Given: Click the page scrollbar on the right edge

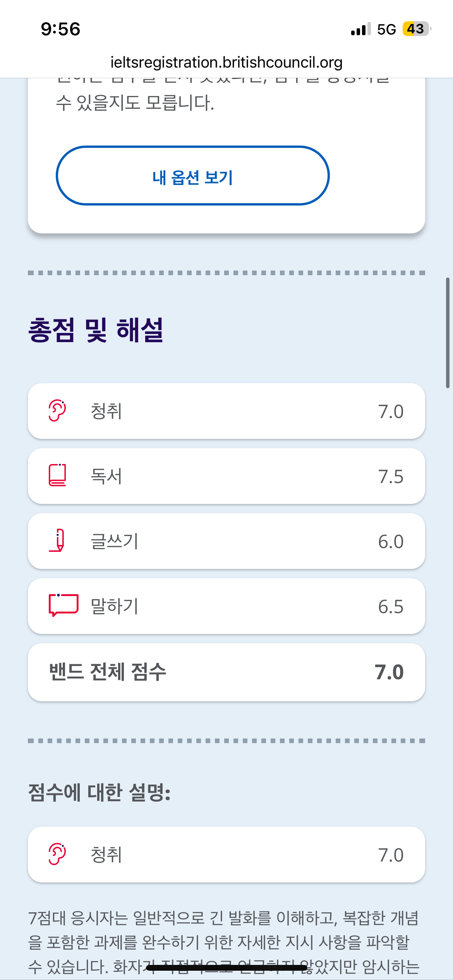Looking at the screenshot, I should (x=448, y=333).
